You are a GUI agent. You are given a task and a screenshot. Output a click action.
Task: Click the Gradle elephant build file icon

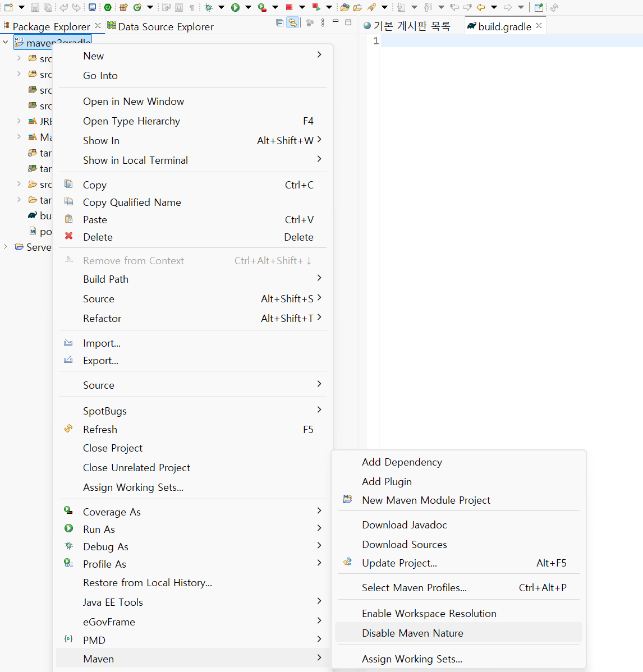33,215
